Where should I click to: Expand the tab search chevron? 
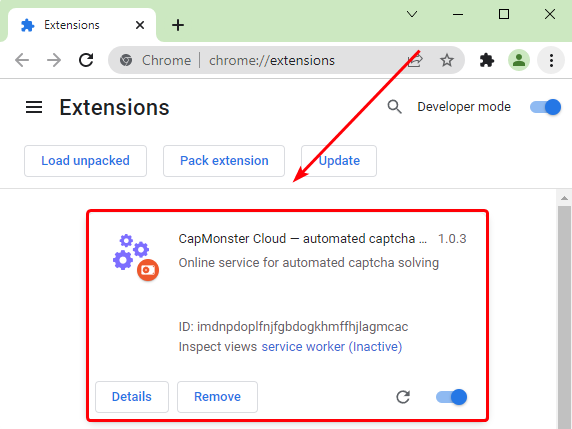[x=412, y=14]
